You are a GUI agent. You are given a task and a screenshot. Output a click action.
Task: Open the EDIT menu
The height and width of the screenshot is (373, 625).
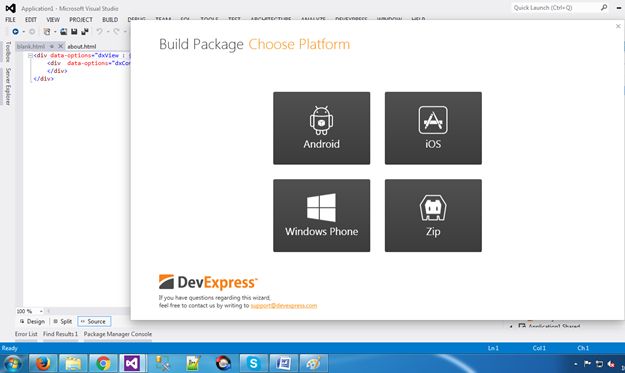pos(31,20)
